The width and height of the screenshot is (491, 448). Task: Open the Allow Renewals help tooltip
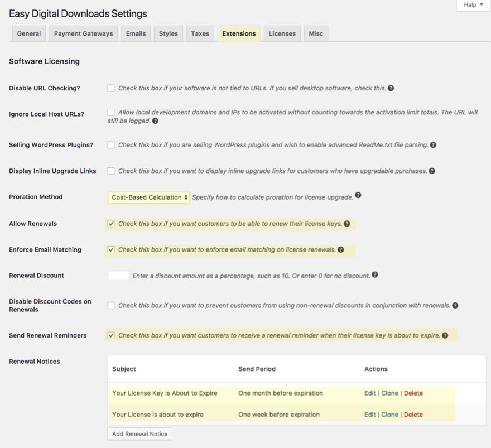(x=346, y=223)
